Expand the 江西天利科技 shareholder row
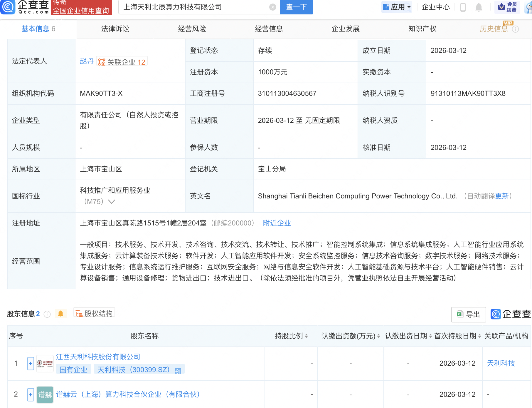532x408 pixels. [x=30, y=363]
